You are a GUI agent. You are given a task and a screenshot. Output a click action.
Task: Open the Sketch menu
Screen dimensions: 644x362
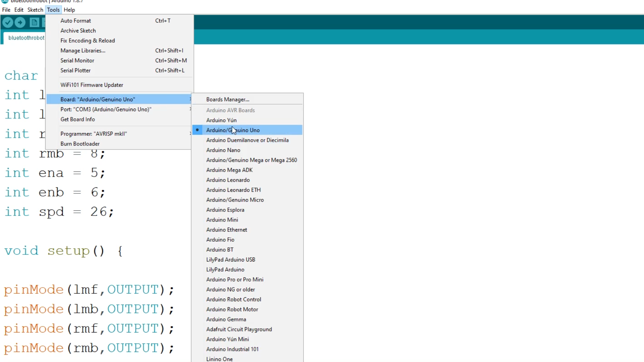35,10
